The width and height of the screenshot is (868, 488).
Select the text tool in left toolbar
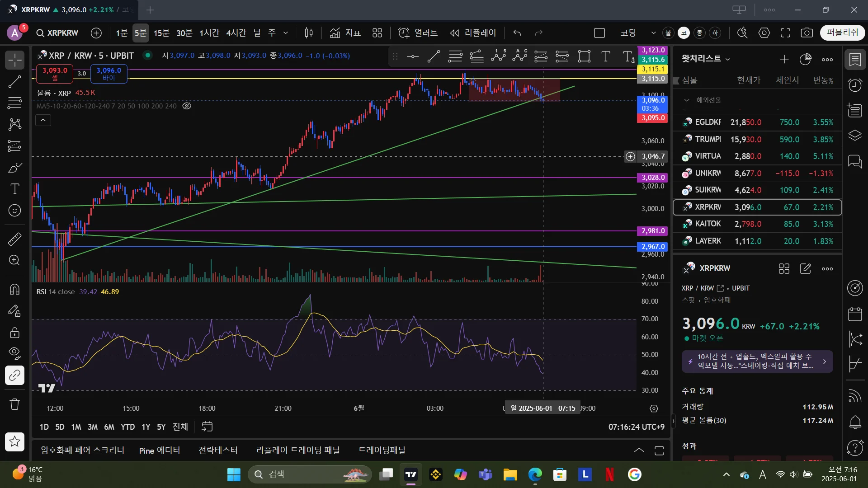[x=14, y=189]
